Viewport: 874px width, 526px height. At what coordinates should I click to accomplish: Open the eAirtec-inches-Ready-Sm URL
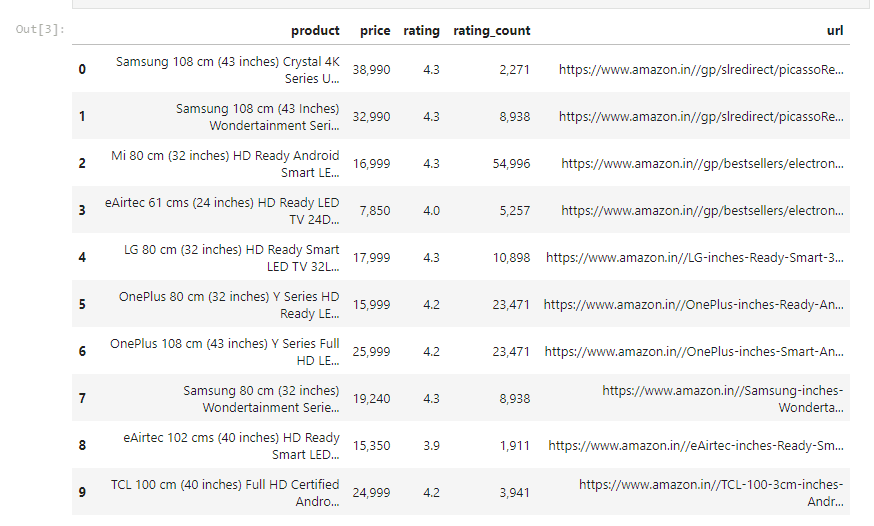(695, 445)
